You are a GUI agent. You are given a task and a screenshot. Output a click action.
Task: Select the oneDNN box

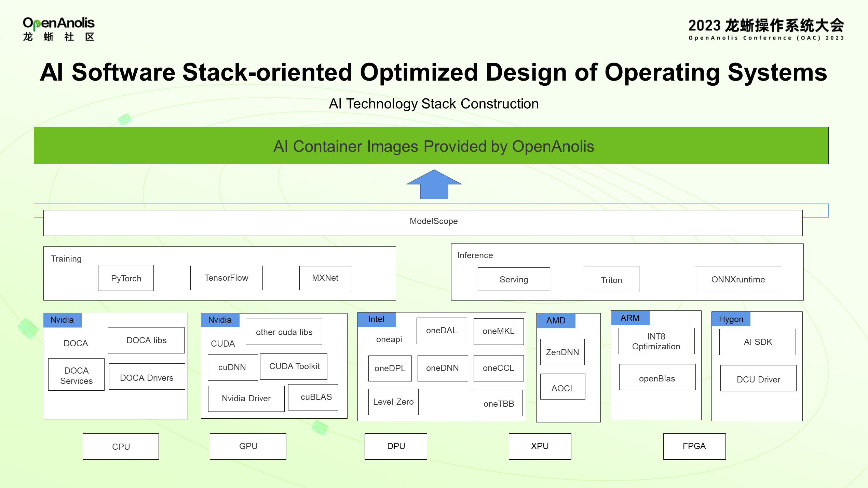pos(443,368)
